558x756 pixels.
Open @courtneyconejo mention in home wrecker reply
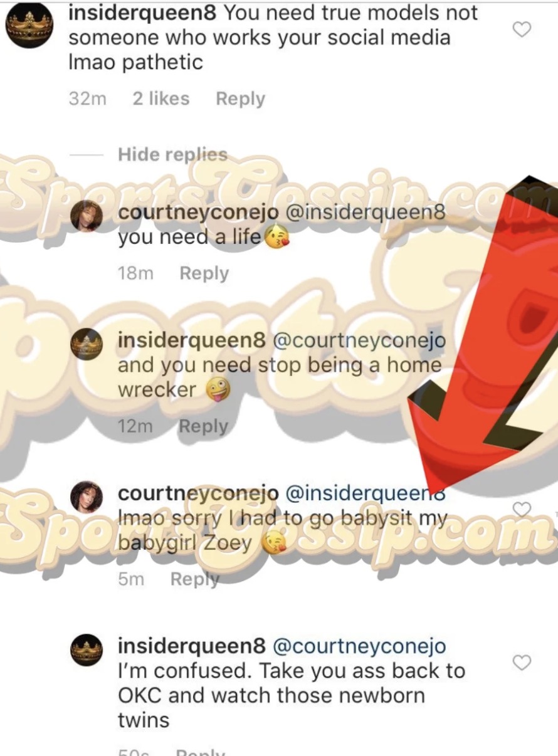(357, 340)
